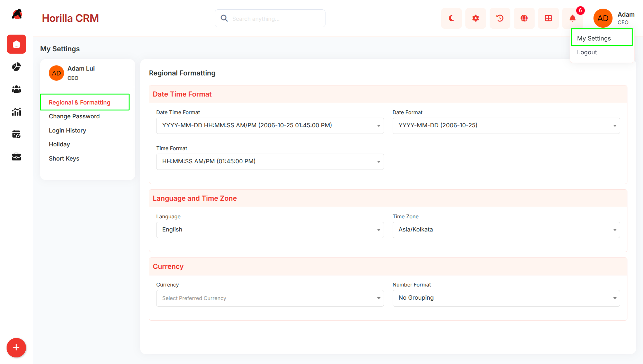Expand the Date Format dropdown

click(506, 126)
